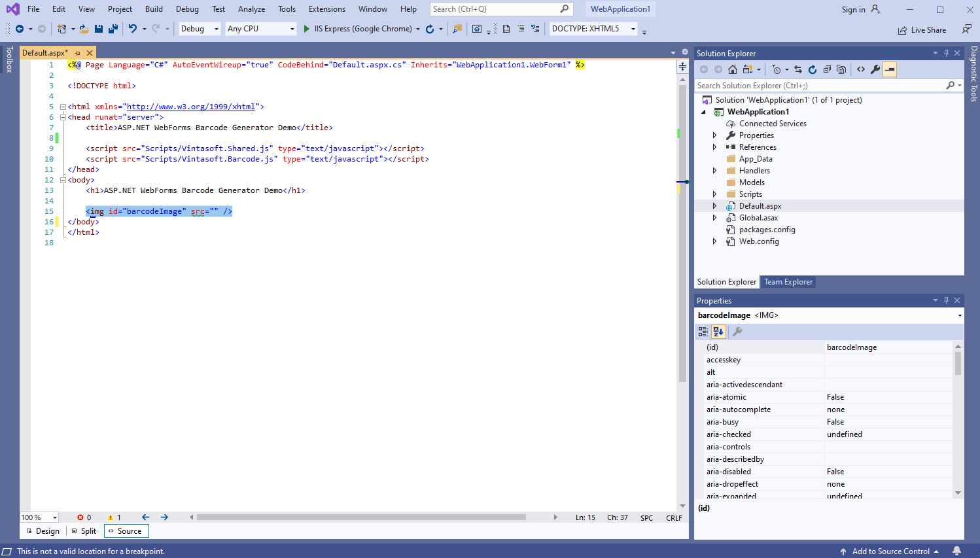Expand the Scripts folder

coord(714,194)
